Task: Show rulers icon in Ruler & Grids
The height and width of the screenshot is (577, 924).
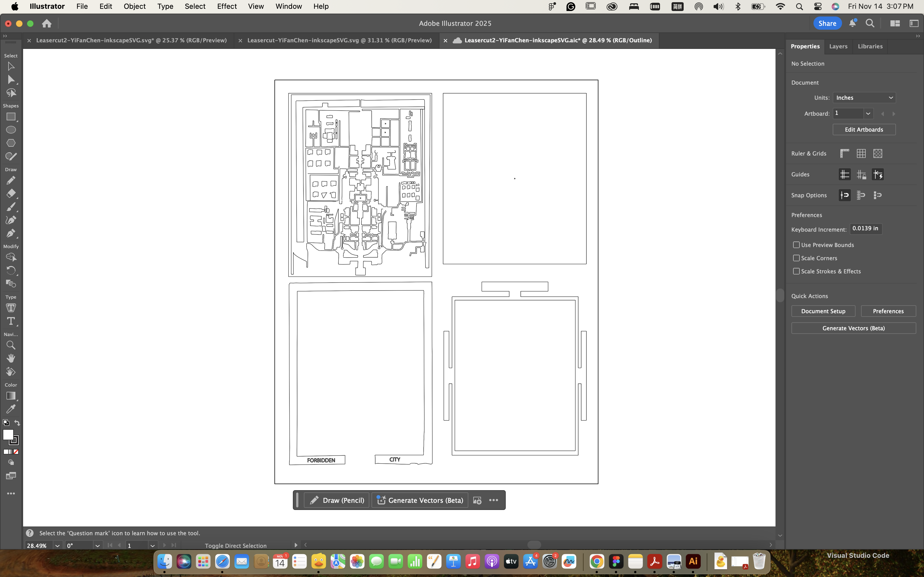Action: click(x=845, y=153)
